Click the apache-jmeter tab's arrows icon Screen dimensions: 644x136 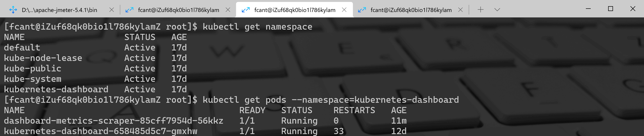(13, 10)
